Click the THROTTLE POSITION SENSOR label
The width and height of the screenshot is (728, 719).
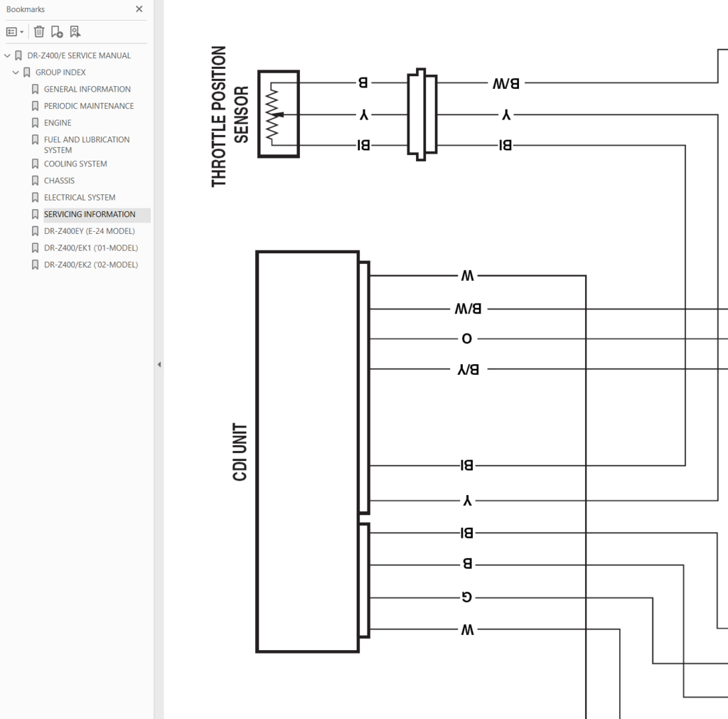pyautogui.click(x=230, y=116)
